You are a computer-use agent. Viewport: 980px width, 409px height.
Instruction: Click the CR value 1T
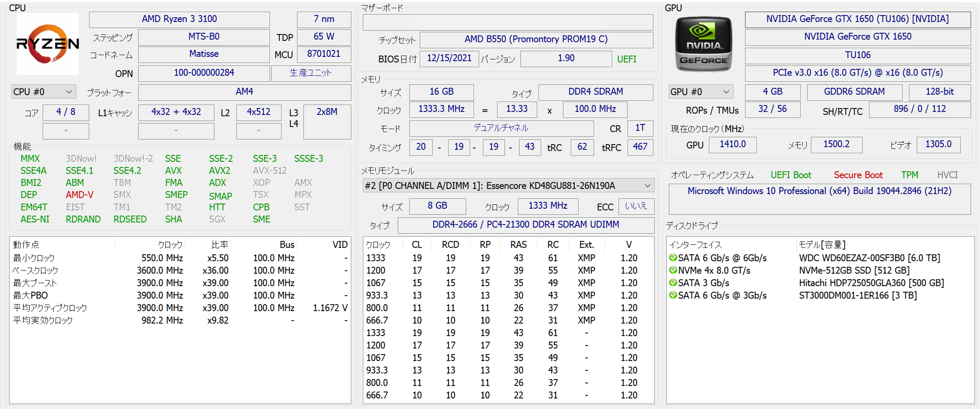640,128
